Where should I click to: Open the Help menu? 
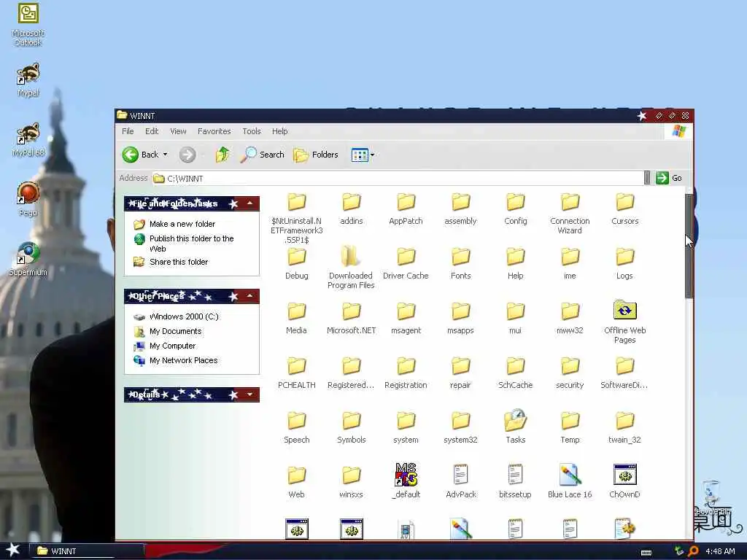[x=279, y=131]
